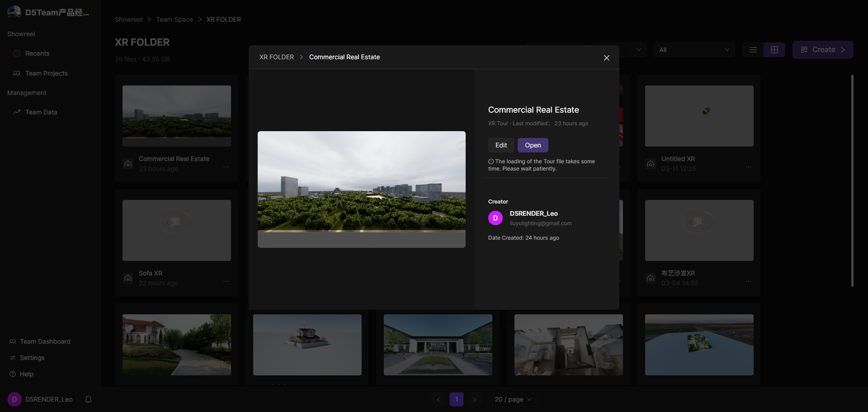The height and width of the screenshot is (412, 868).
Task: Open Settings in sidebar
Action: click(32, 358)
